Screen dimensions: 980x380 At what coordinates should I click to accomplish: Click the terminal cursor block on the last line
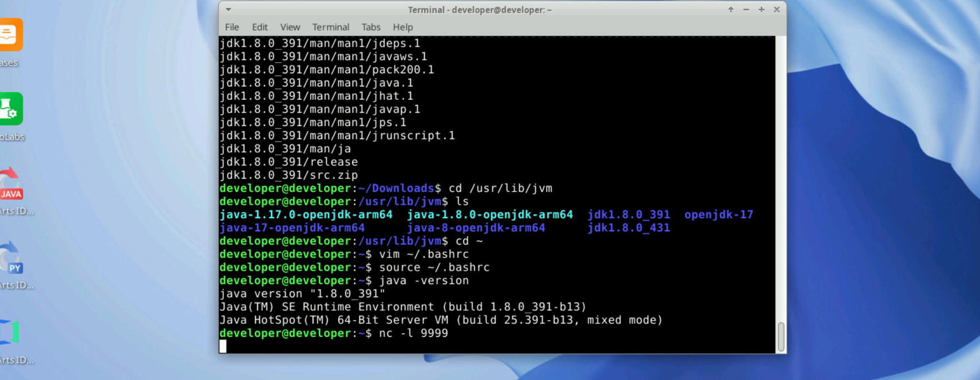click(223, 346)
